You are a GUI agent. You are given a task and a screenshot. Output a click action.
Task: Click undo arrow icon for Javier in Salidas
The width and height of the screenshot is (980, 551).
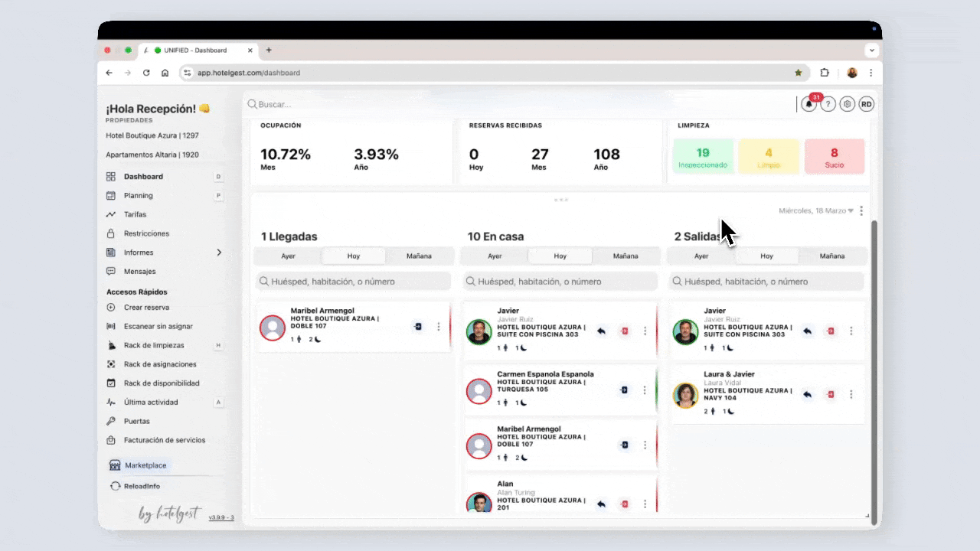click(x=807, y=331)
